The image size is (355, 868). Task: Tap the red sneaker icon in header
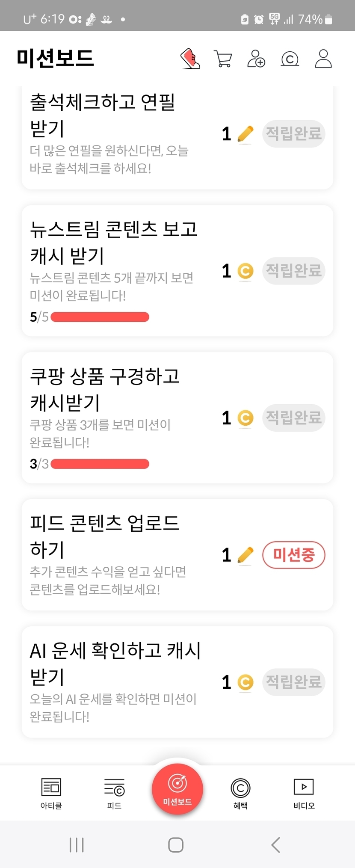tap(190, 59)
